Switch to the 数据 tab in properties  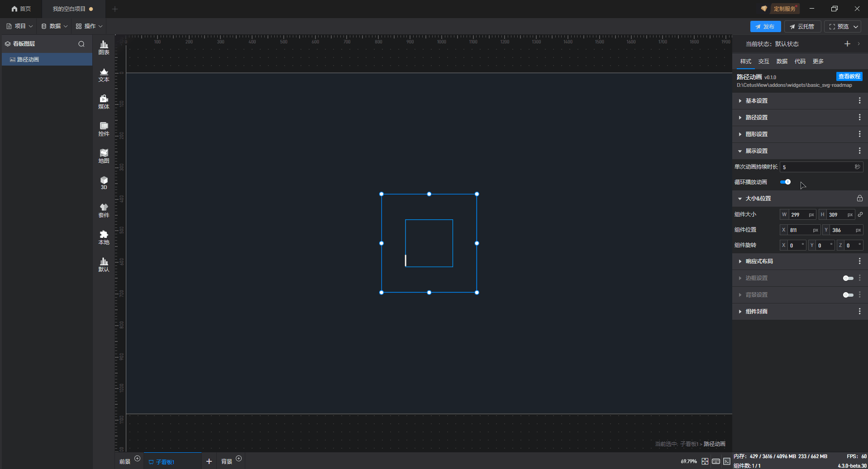[782, 62]
